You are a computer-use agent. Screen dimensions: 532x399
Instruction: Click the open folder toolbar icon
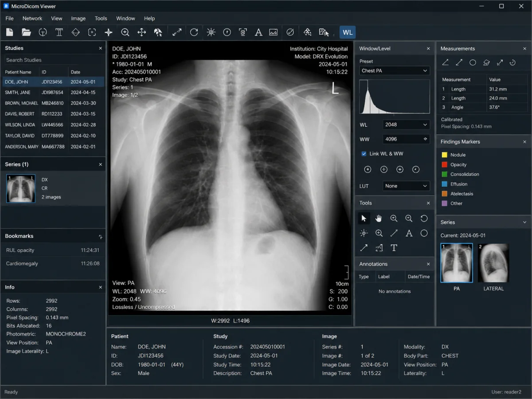(x=26, y=32)
